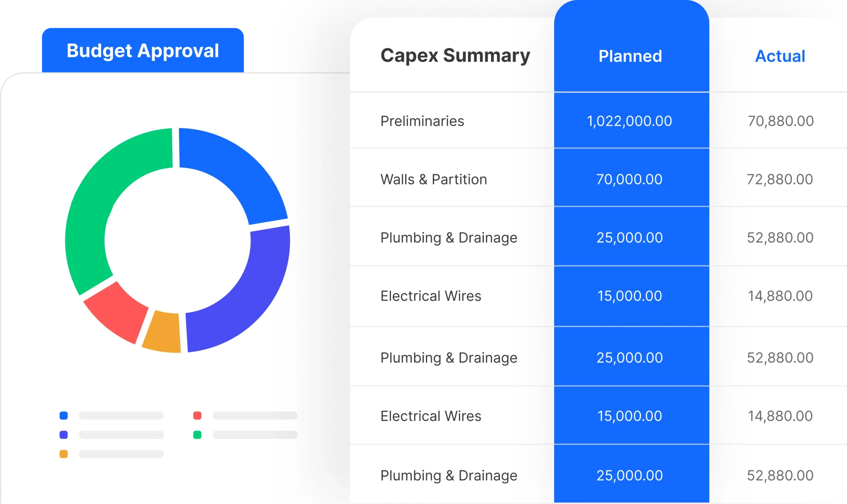Screen dimensions: 847x504
Task: Select the red legend swatch
Action: pos(198,415)
